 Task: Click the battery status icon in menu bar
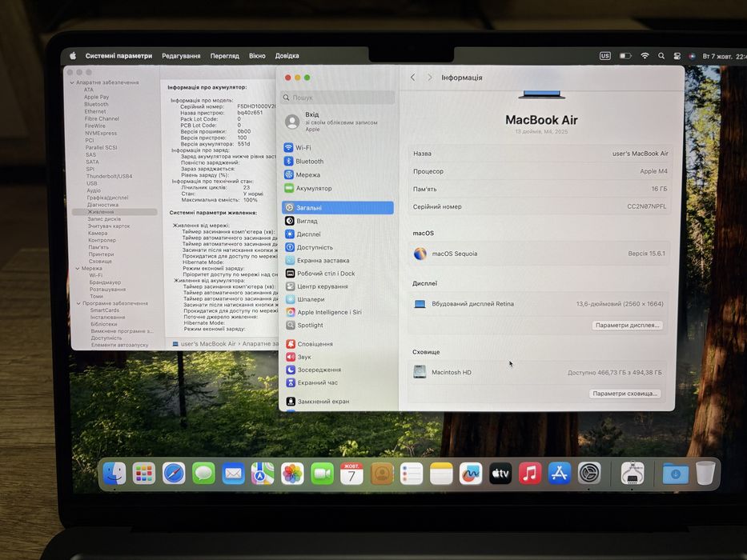pos(625,56)
